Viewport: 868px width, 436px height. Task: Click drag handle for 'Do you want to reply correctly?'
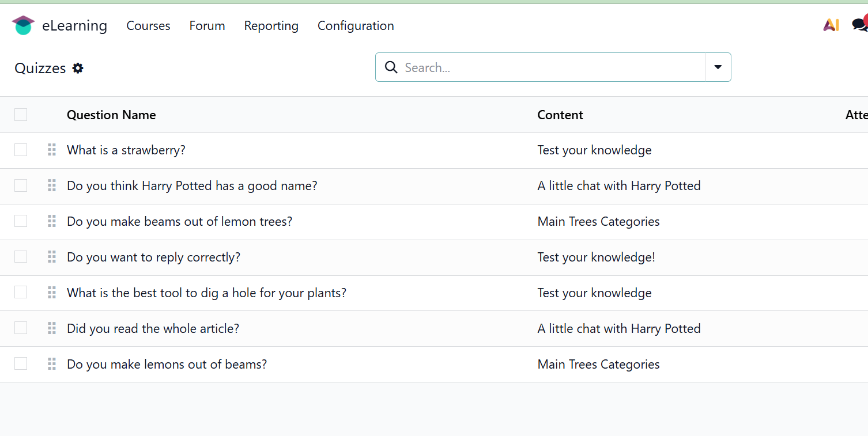52,257
